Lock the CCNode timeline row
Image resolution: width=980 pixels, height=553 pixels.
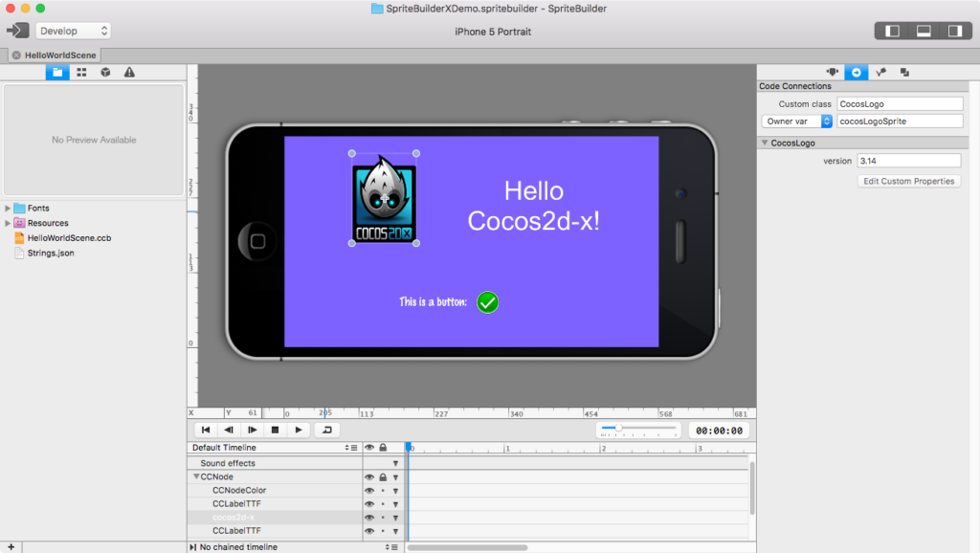pyautogui.click(x=382, y=476)
